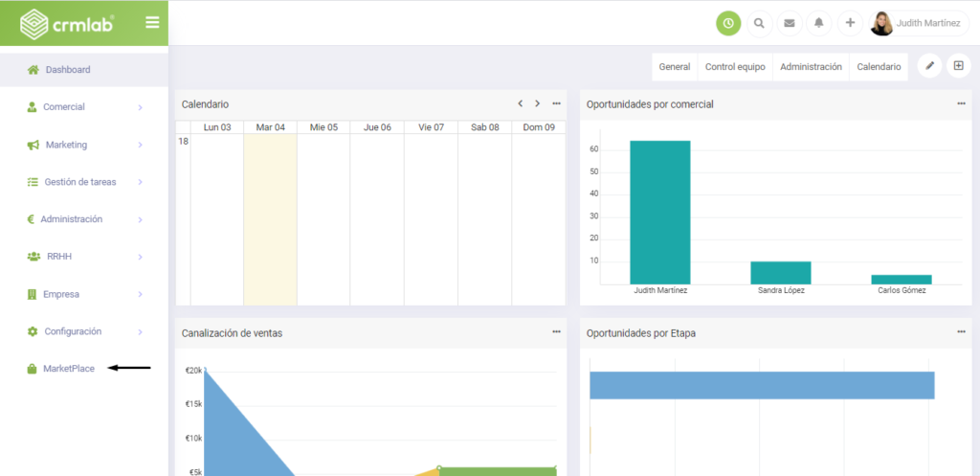The image size is (980, 476).
Task: Open the MarketPlace sidebar entry
Action: [69, 369]
